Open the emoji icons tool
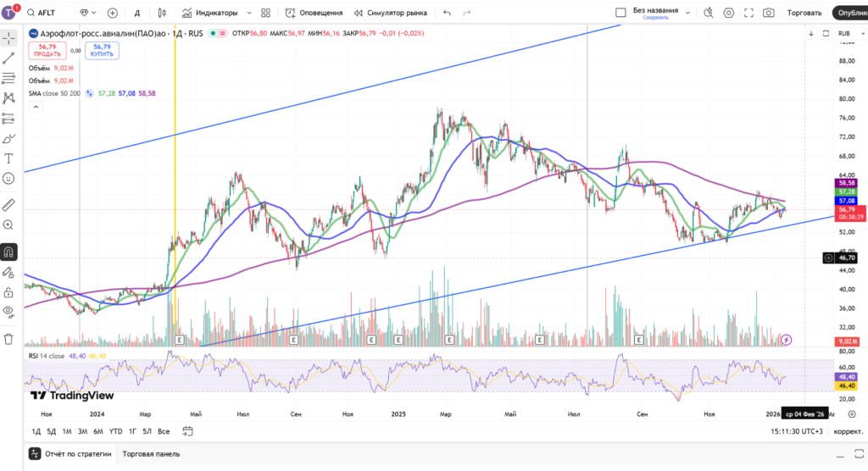Image resolution: width=868 pixels, height=471 pixels. (8, 178)
